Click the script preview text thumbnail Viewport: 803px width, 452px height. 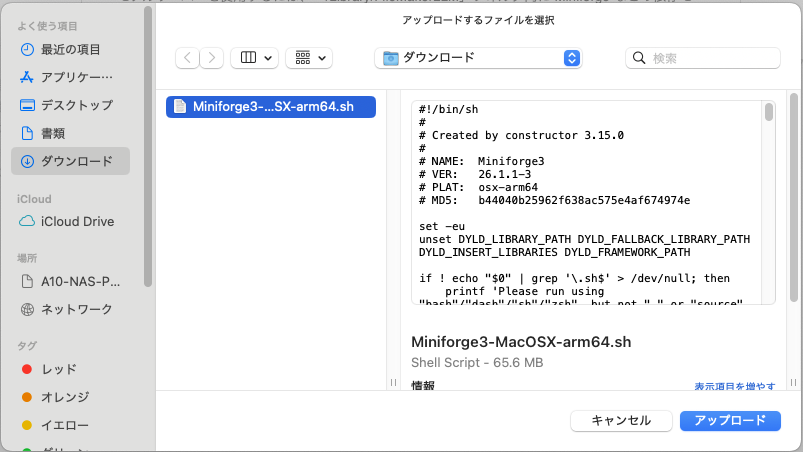point(586,203)
